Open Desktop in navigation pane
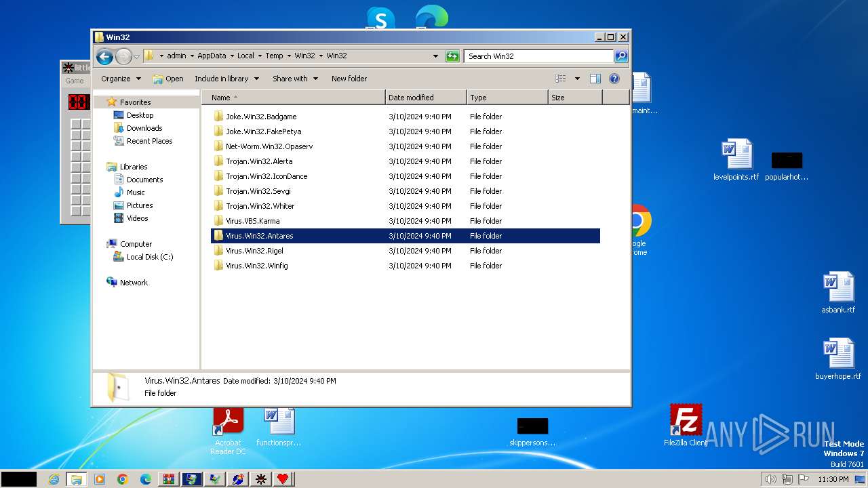This screenshot has height=488, width=868. pos(140,115)
